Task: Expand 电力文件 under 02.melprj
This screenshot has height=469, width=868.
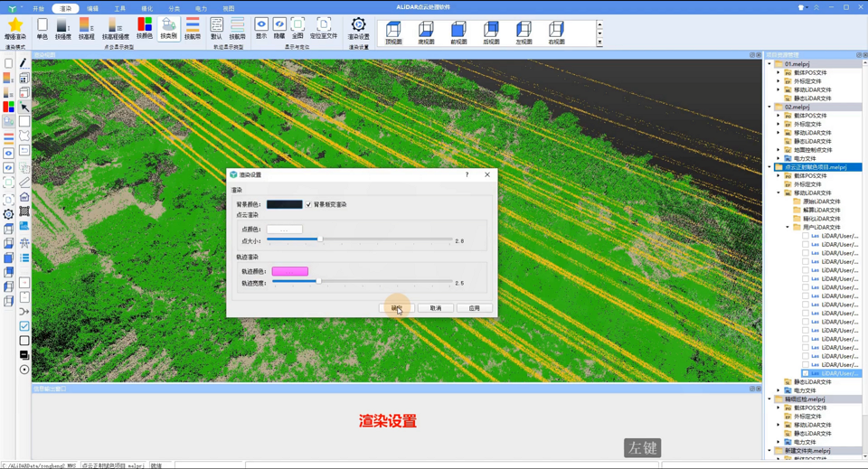Action: coord(778,159)
